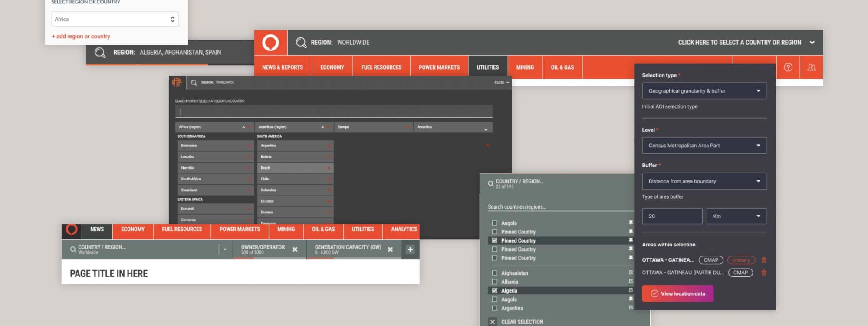
Task: Click the search icon in the Algeria, Afghanistan, Spain bar
Action: coord(100,53)
